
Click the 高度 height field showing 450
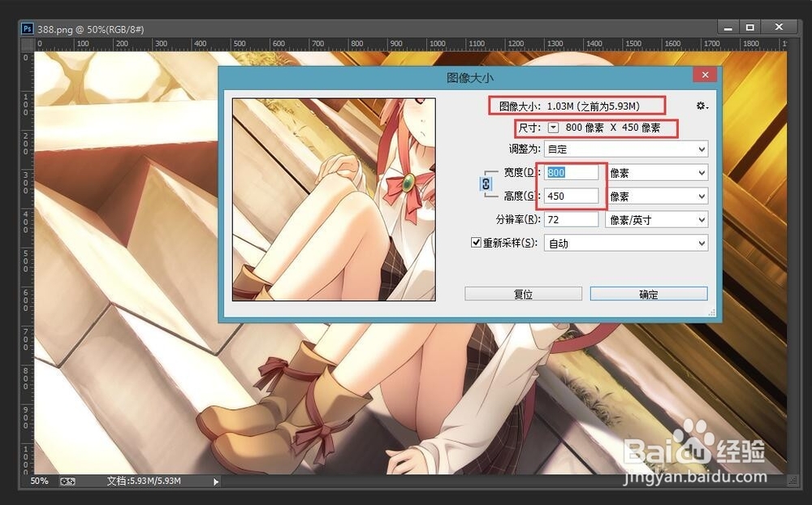tap(571, 196)
